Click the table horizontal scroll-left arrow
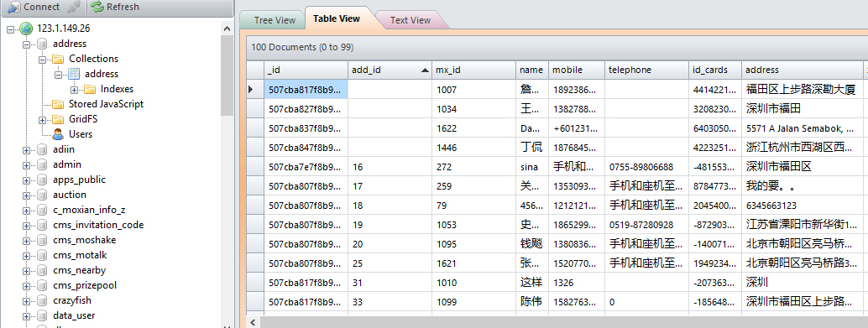Screen dimensions: 868x328 coord(253,322)
